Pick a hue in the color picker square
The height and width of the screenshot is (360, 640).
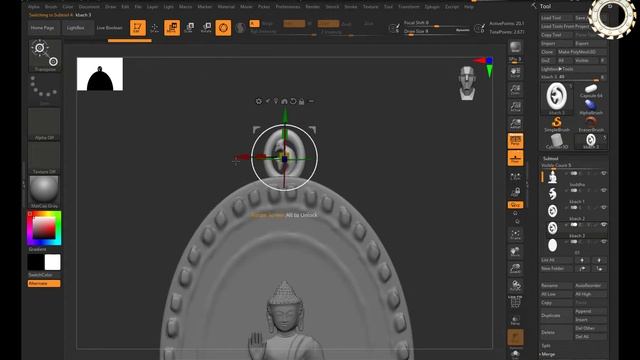click(44, 228)
